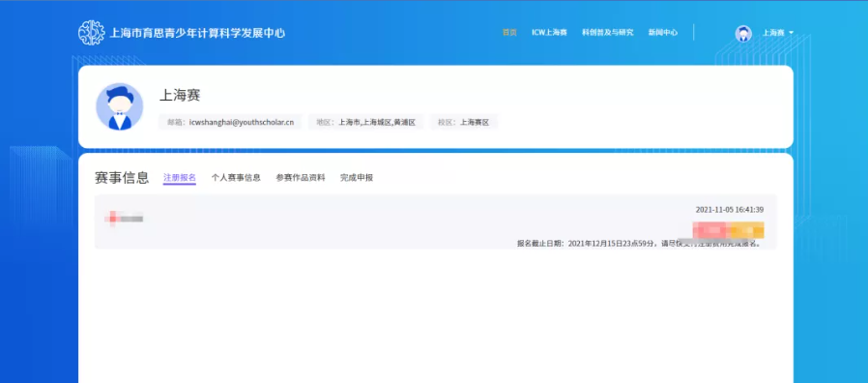Click the blurred red button in event row
This screenshot has width=868, height=383.
710,229
